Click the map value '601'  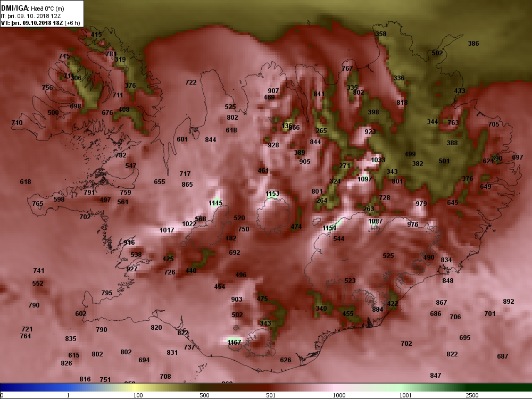tap(182, 139)
